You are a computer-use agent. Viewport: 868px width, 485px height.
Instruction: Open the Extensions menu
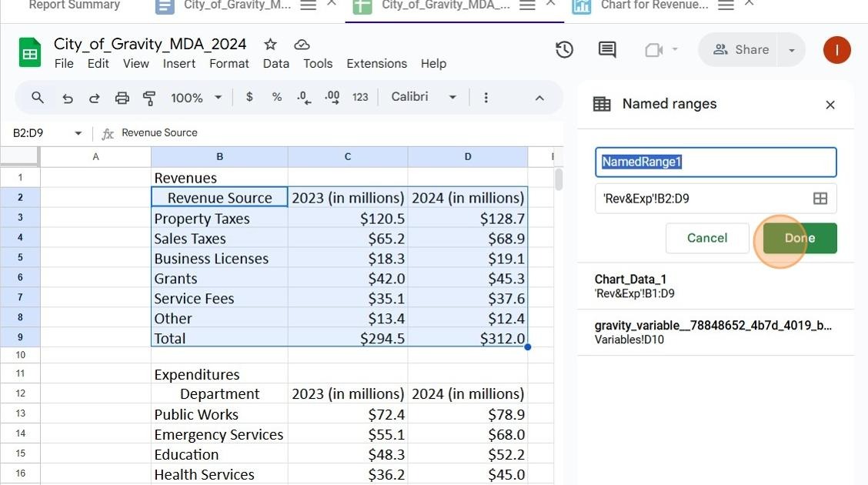point(376,64)
